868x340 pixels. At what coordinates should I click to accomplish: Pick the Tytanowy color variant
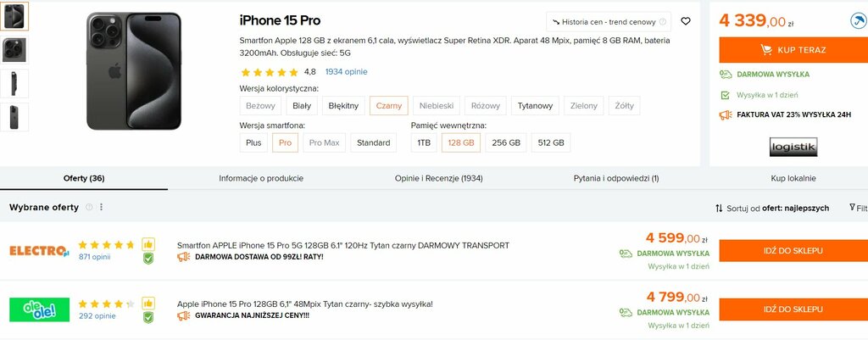pos(535,106)
